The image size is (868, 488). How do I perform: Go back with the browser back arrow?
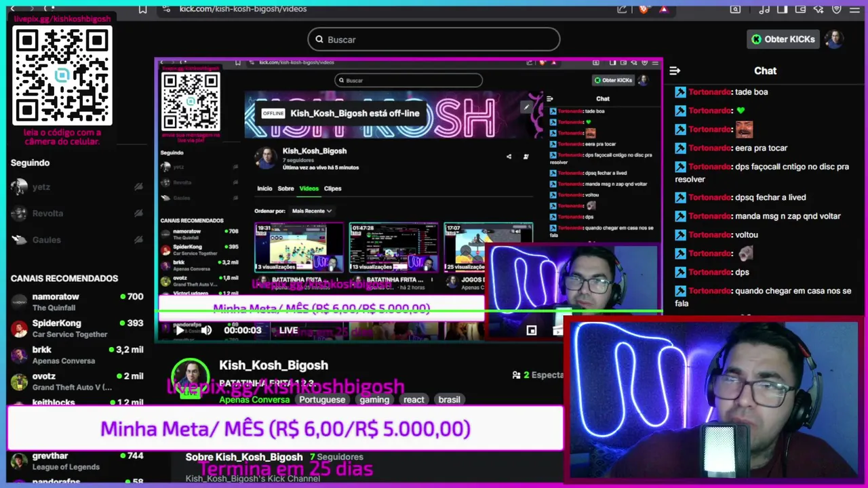pyautogui.click(x=12, y=8)
